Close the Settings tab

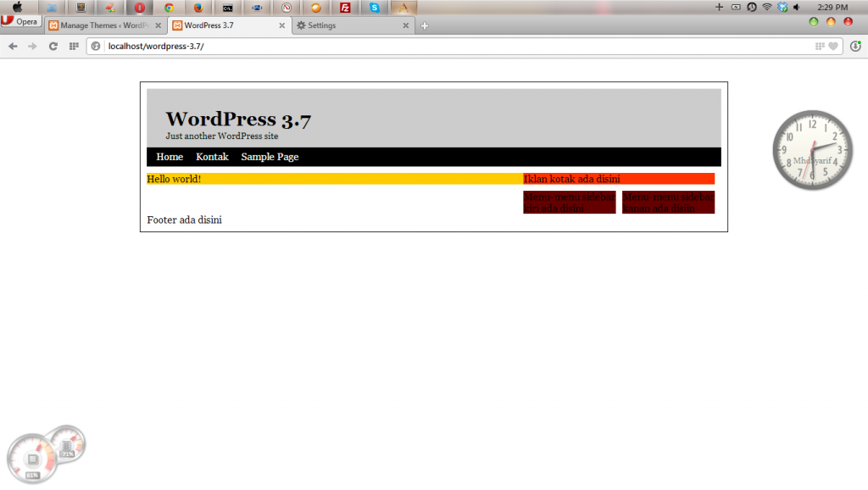click(x=406, y=25)
